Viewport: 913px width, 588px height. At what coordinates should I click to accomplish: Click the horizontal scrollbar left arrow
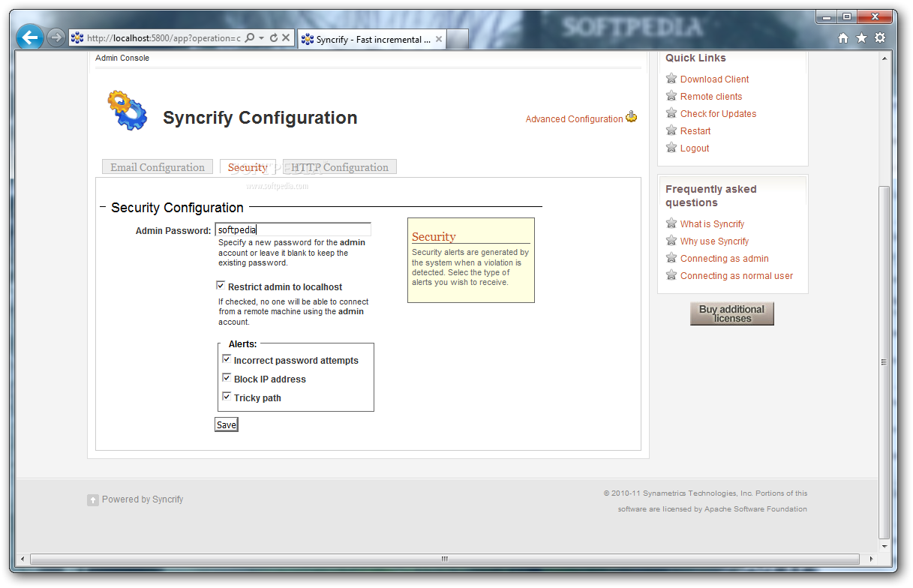pos(22,559)
